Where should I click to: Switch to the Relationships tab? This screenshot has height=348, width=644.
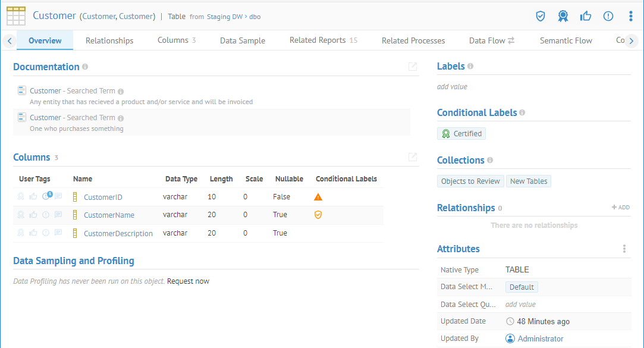pos(109,40)
